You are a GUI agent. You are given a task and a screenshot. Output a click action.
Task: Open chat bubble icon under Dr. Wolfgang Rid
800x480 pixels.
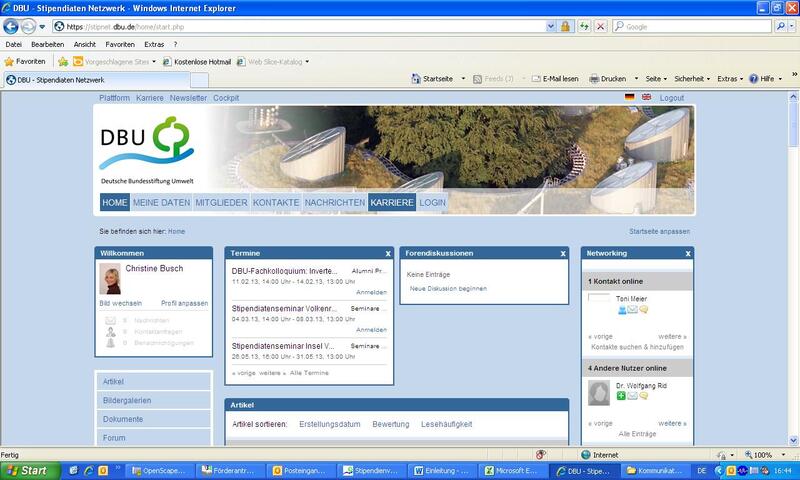pyautogui.click(x=644, y=396)
